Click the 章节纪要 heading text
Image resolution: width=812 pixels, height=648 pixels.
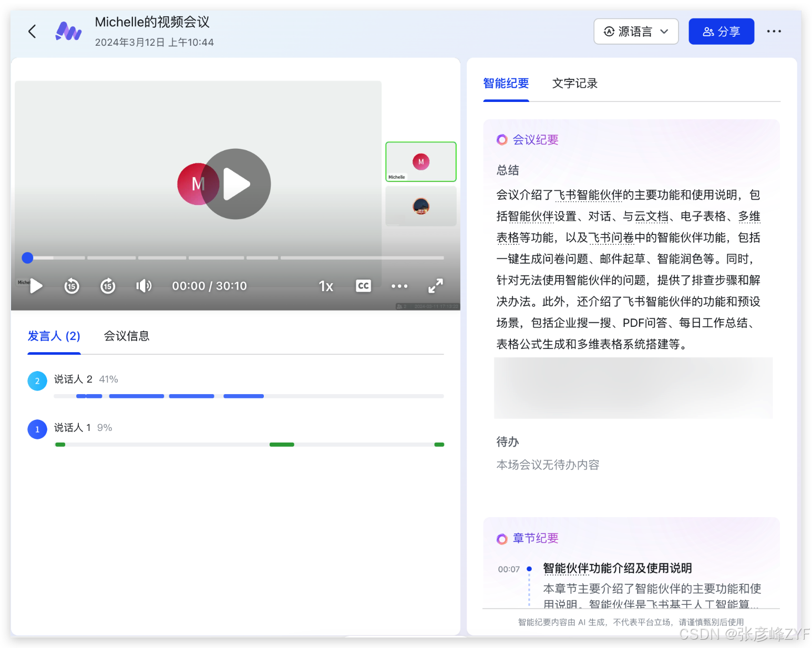(536, 538)
